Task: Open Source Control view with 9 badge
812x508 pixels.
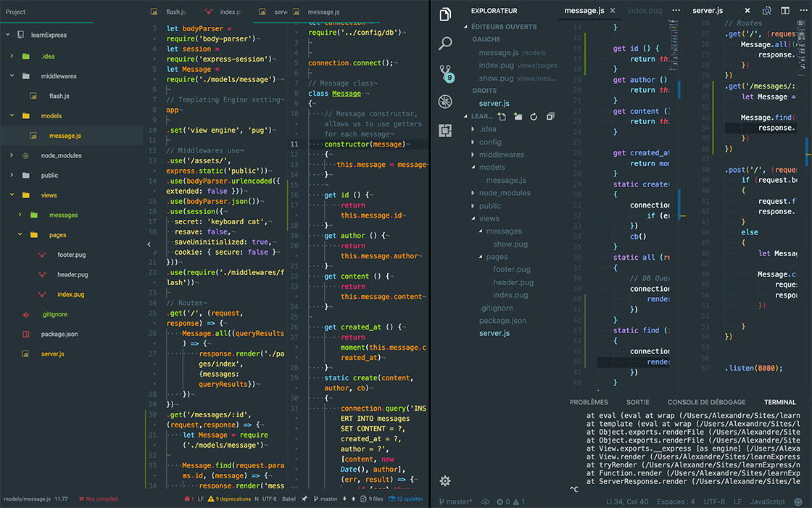Action: tap(445, 73)
